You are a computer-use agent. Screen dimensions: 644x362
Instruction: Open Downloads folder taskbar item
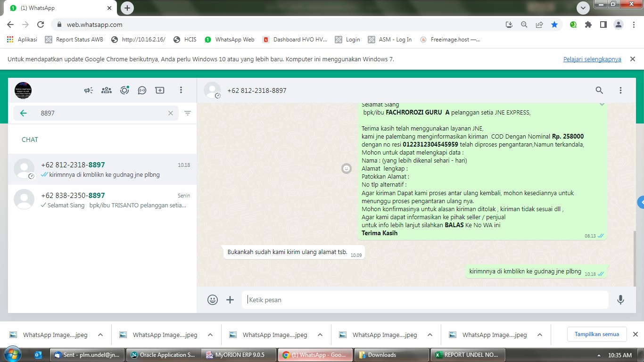tap(392, 355)
